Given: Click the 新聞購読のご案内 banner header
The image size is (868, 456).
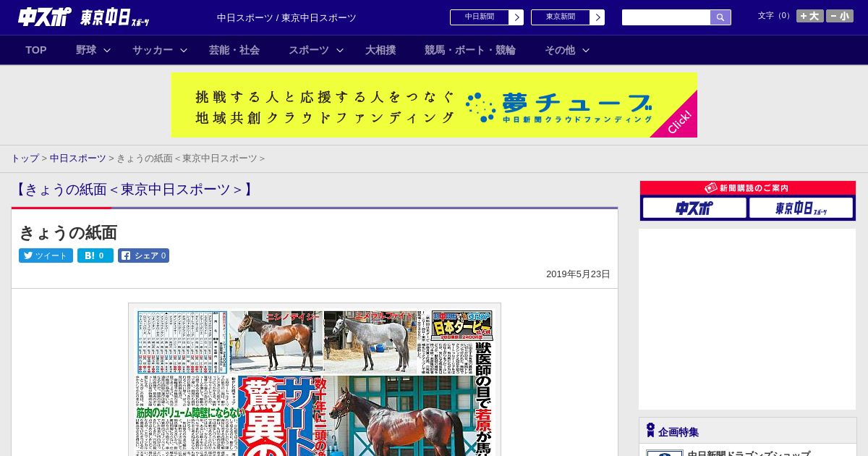Looking at the screenshot, I should coord(748,187).
